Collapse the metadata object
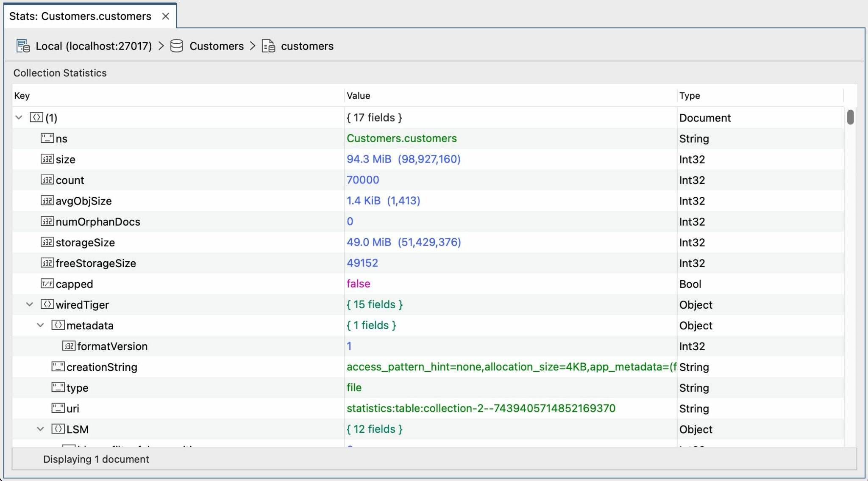This screenshot has height=481, width=868. pos(40,325)
